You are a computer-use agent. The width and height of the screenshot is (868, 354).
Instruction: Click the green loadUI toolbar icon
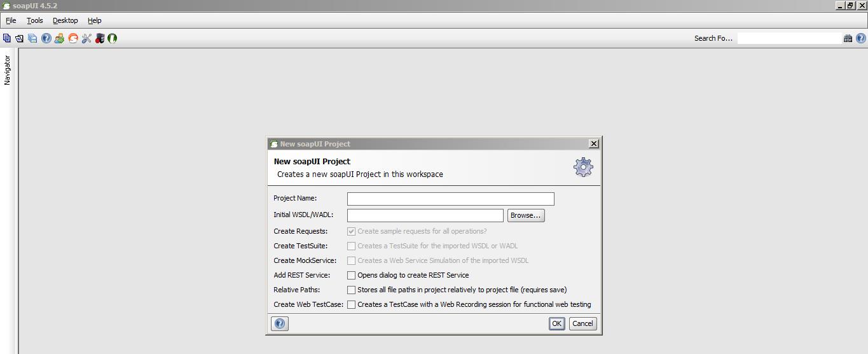click(x=113, y=38)
